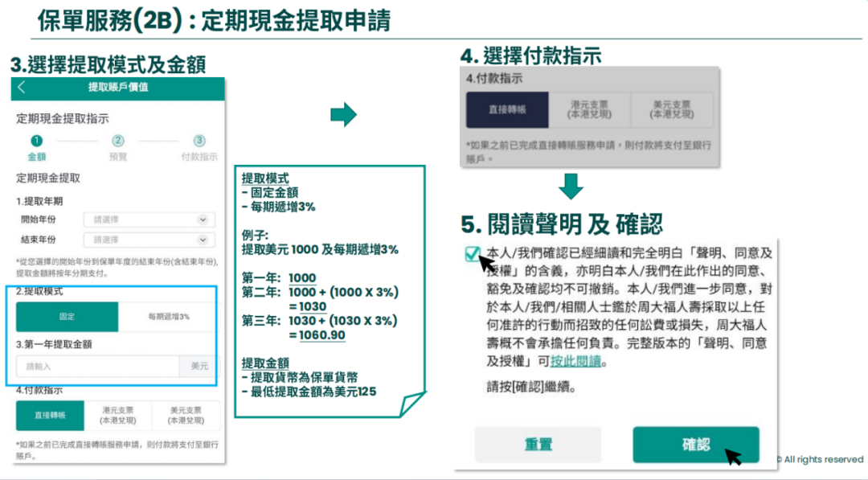Click the green right arrow between sections
Viewport: 868px width, 480px height.
(x=343, y=115)
